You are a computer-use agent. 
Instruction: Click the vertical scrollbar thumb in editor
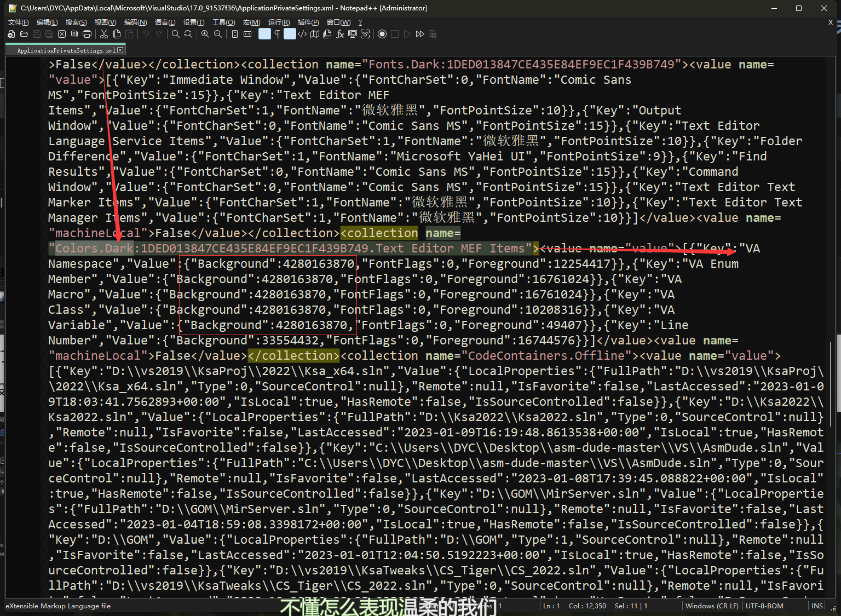coord(831,383)
